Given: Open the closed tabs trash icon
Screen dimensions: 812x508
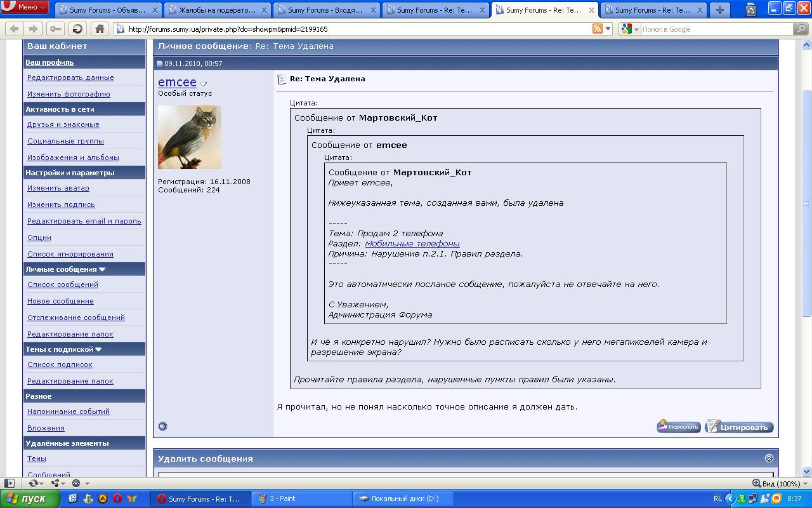Looking at the screenshot, I should click(x=751, y=10).
